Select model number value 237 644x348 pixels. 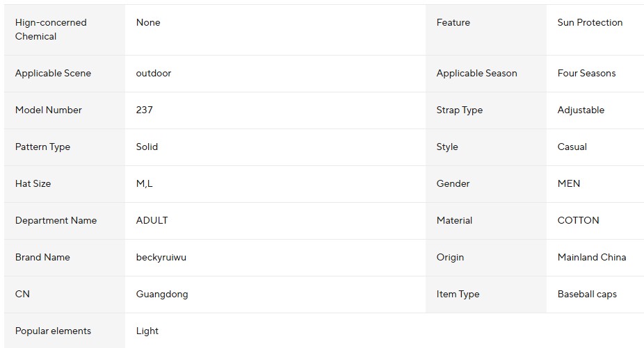point(144,110)
